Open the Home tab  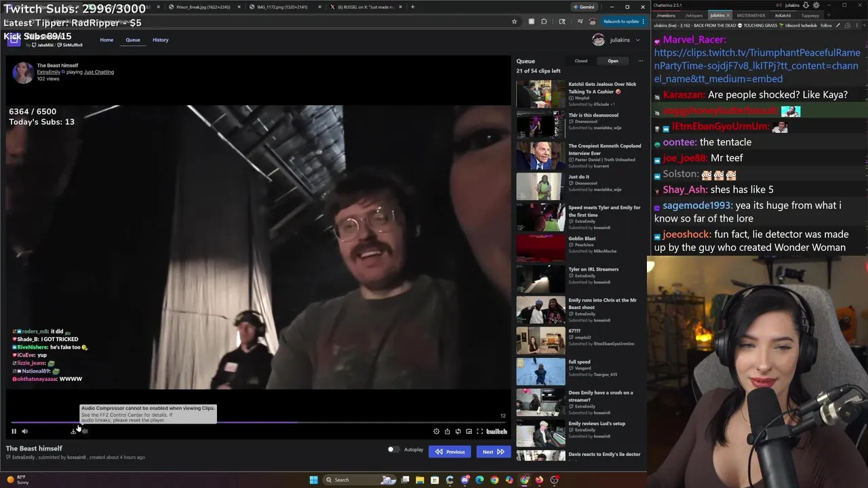106,40
